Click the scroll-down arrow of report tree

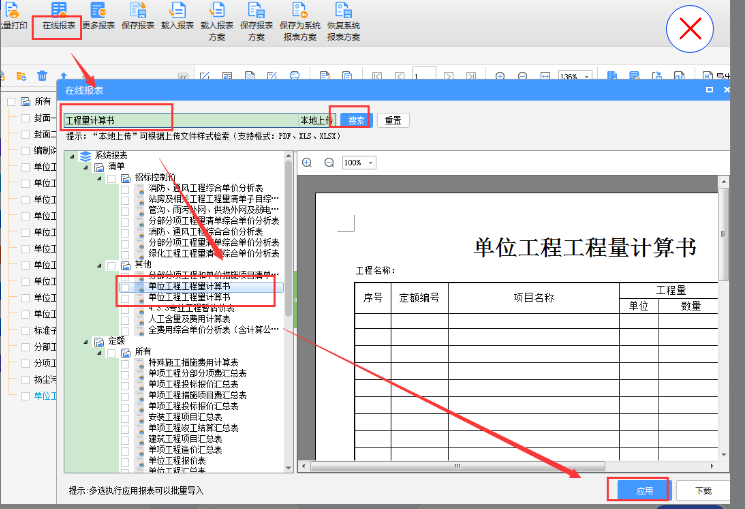coord(288,468)
